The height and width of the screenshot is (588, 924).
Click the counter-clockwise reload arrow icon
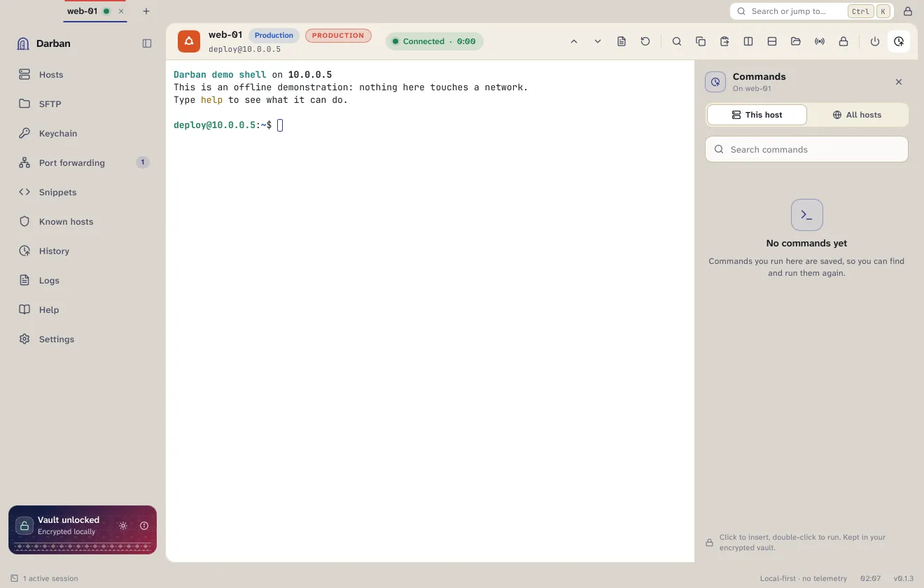click(645, 41)
